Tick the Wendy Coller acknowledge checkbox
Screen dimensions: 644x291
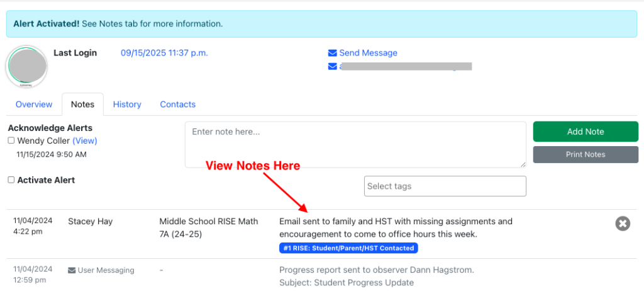(11, 140)
